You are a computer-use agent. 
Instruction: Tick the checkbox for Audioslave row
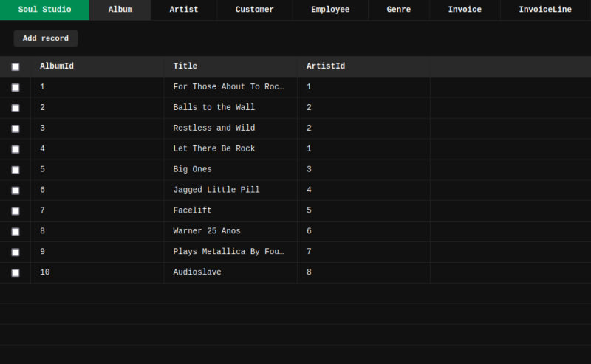(16, 272)
